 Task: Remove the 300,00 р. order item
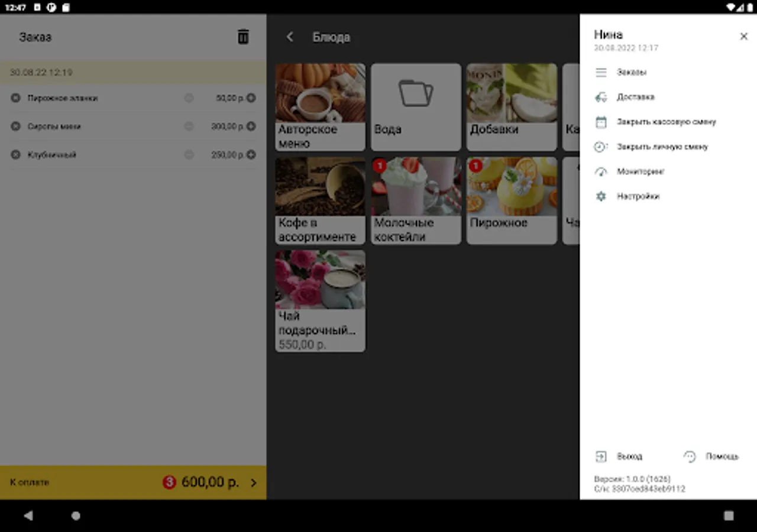click(x=15, y=126)
